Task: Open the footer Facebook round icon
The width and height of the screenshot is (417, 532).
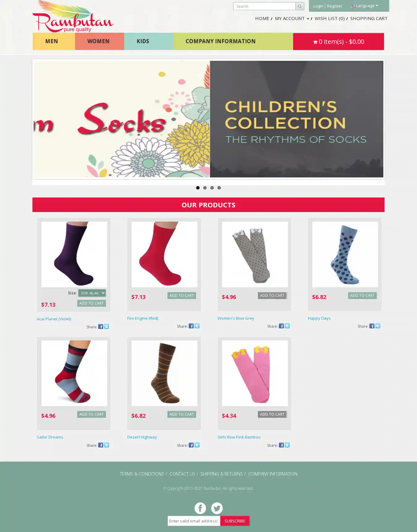Action: coord(200,508)
